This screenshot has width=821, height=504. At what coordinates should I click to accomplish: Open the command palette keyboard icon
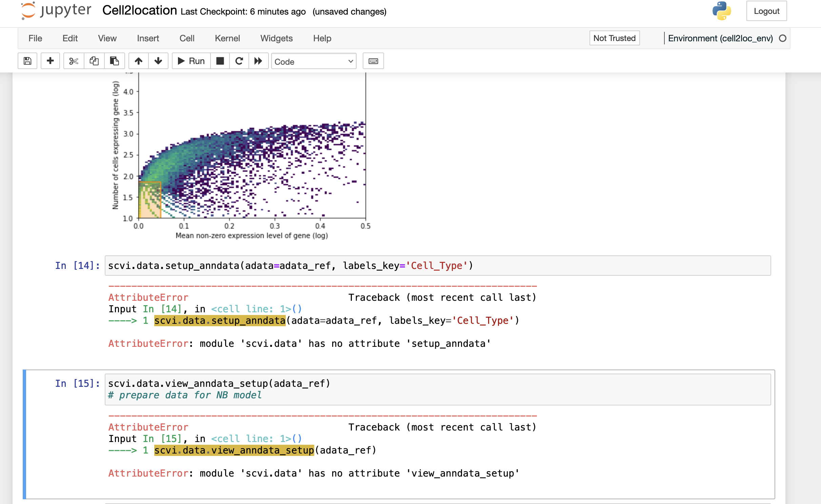(x=373, y=61)
